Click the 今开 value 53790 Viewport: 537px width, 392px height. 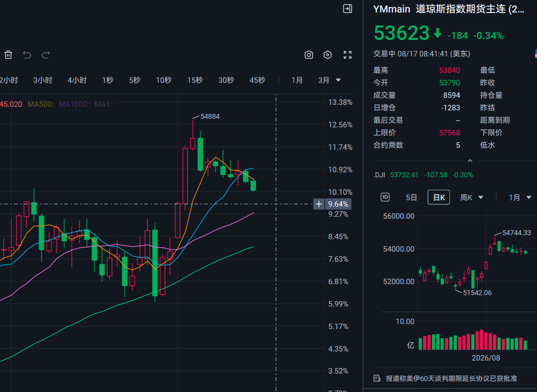(x=449, y=82)
